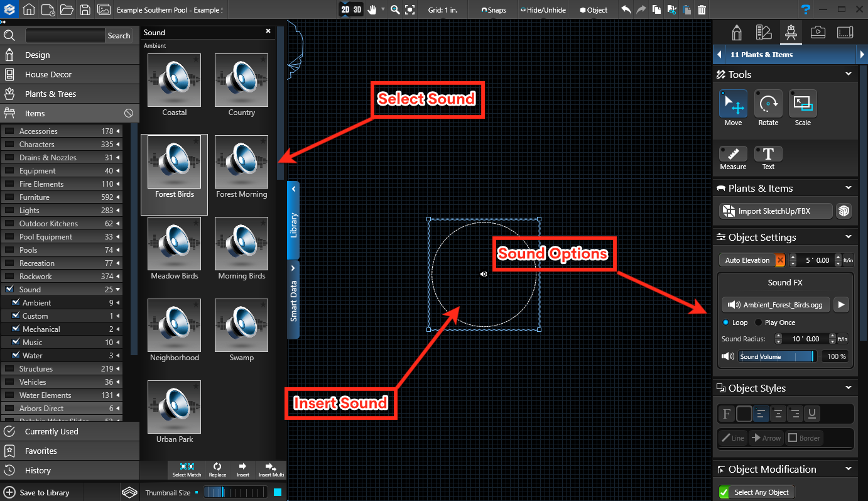Viewport: 868px width, 501px height.
Task: Click the Undo arrow
Action: point(626,9)
